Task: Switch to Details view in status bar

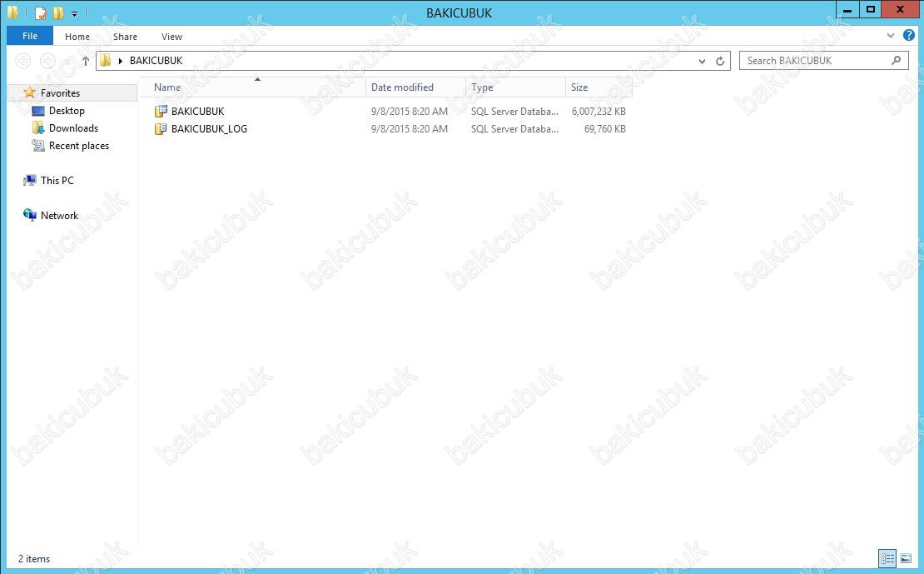Action: pyautogui.click(x=887, y=558)
